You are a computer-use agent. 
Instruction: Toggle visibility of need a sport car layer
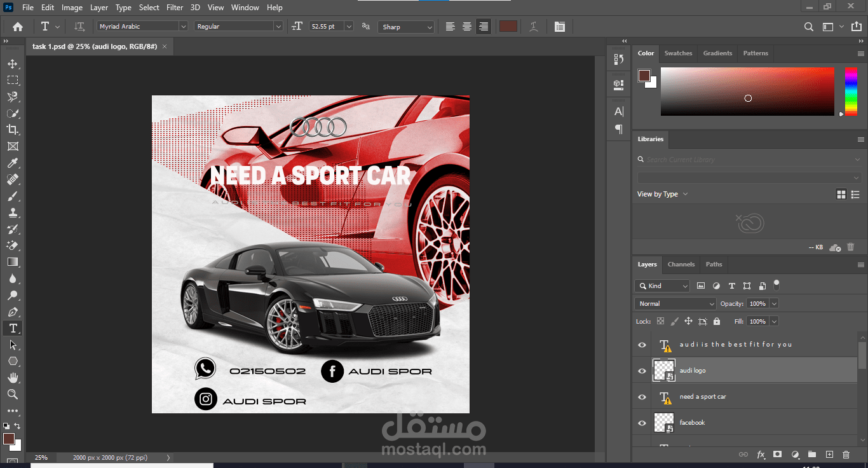[x=642, y=397]
